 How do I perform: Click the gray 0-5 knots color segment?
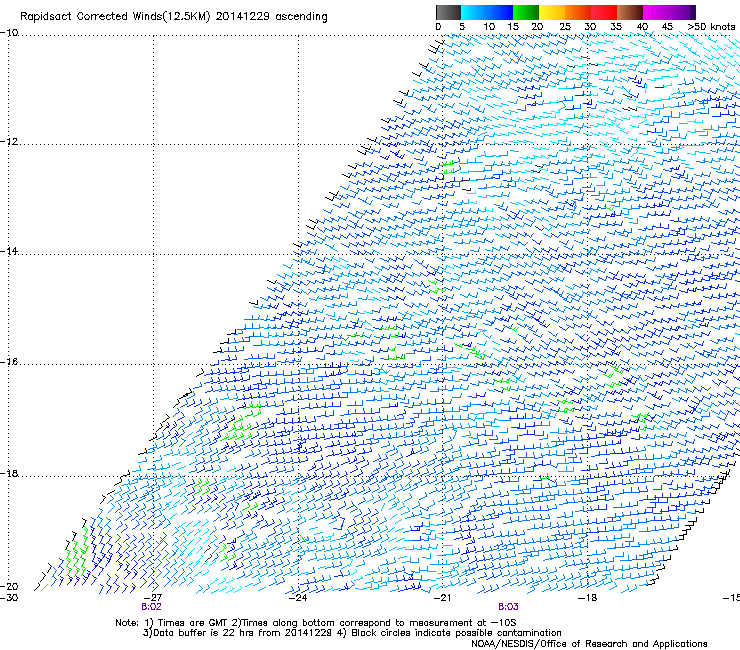click(x=448, y=12)
